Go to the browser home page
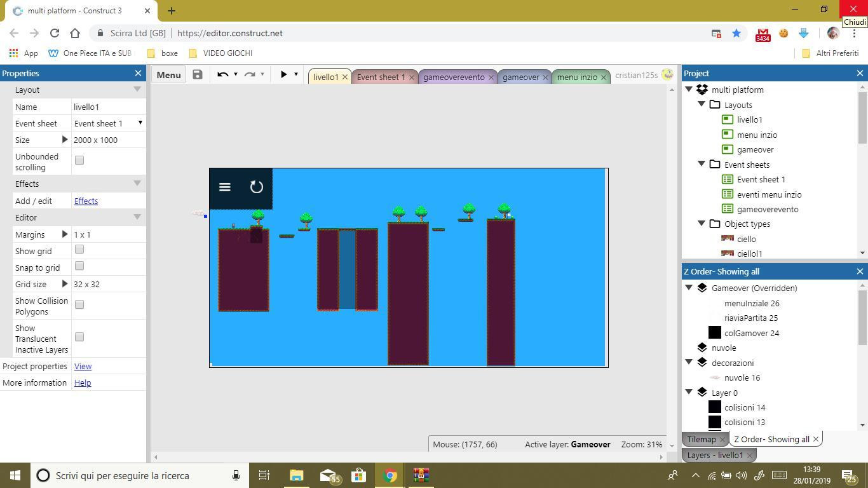The image size is (868, 488). pyautogui.click(x=75, y=33)
